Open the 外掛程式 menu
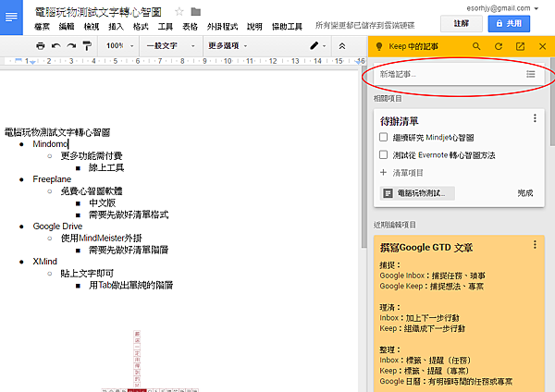This screenshot has height=392, width=555. point(222,27)
